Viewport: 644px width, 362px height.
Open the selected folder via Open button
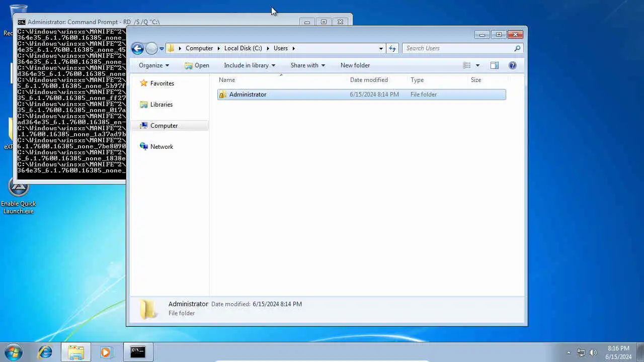tap(197, 65)
